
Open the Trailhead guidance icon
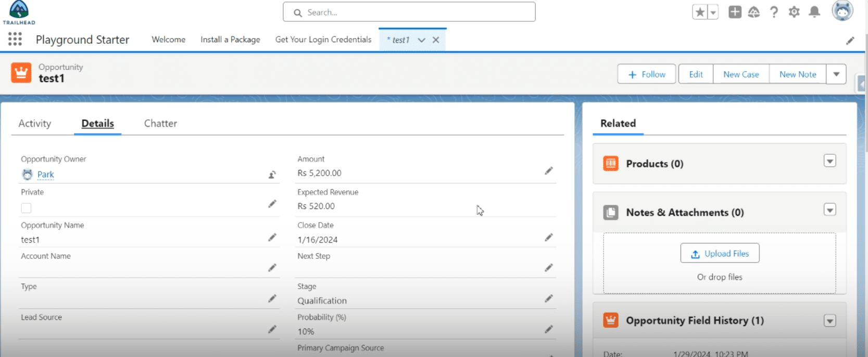(x=754, y=12)
